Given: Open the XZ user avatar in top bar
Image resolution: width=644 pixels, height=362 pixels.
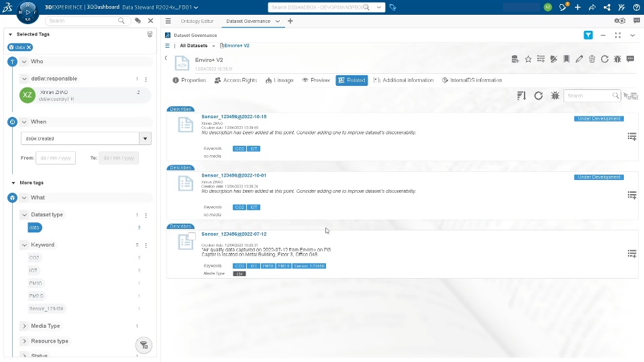Looking at the screenshot, I should coord(548,7).
